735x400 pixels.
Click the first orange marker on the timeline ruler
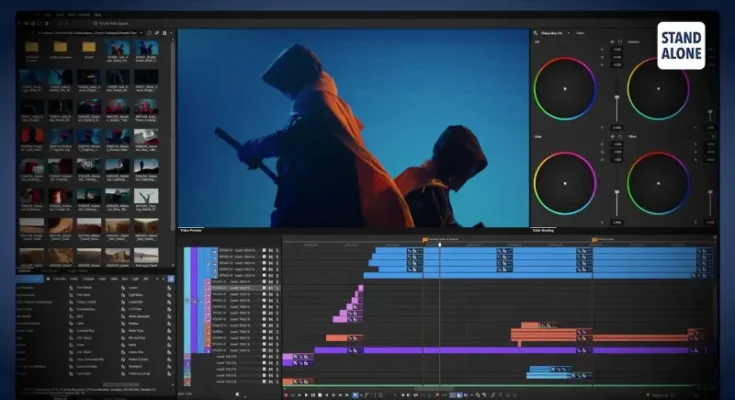click(425, 240)
